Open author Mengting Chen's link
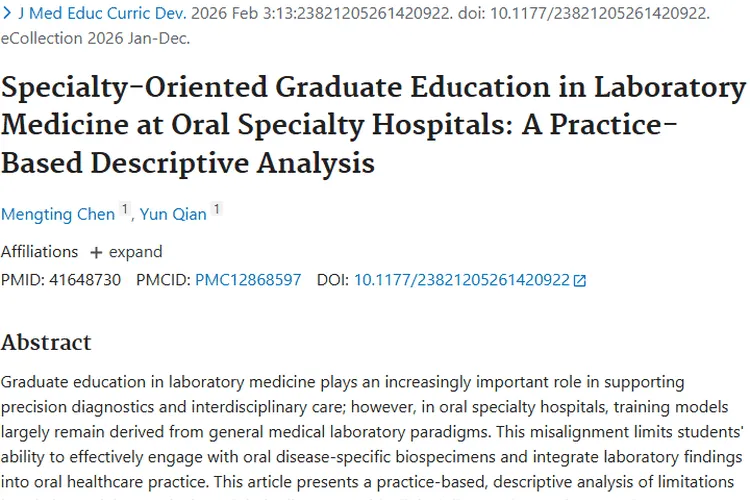 click(x=58, y=214)
